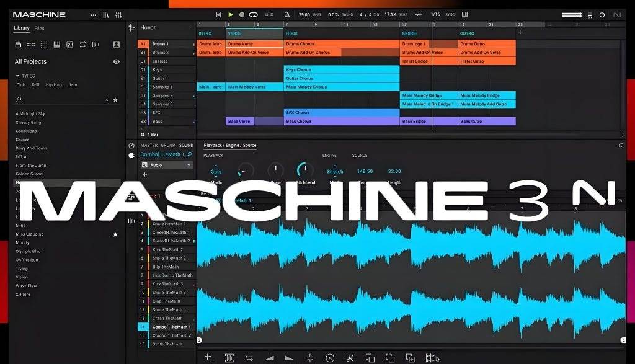Select the FX file-type icon in the browser
635x364 pixels.
point(69,45)
